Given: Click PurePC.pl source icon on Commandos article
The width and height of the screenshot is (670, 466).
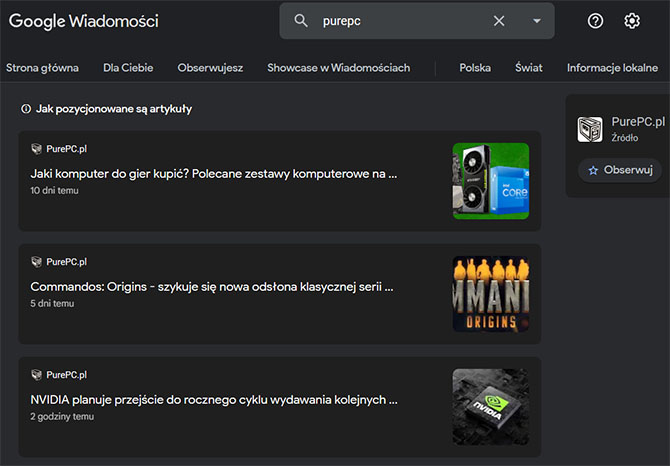Looking at the screenshot, I should pyautogui.click(x=36, y=261).
